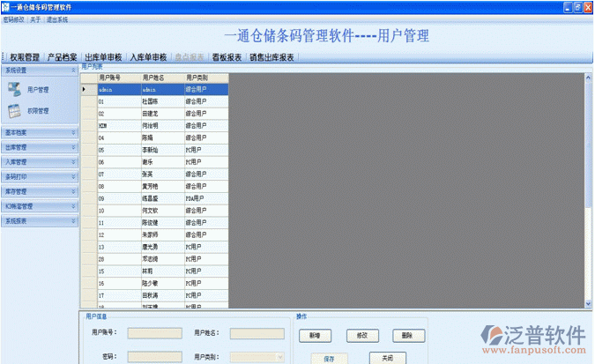Screen dimensions: 595x364
Task: Expand the 条码打印 sidebar section
Action: click(73, 176)
